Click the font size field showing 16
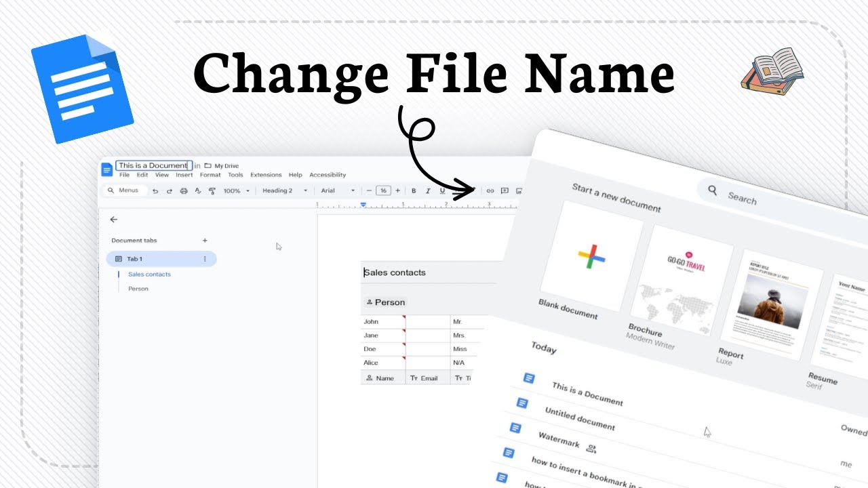 (383, 191)
